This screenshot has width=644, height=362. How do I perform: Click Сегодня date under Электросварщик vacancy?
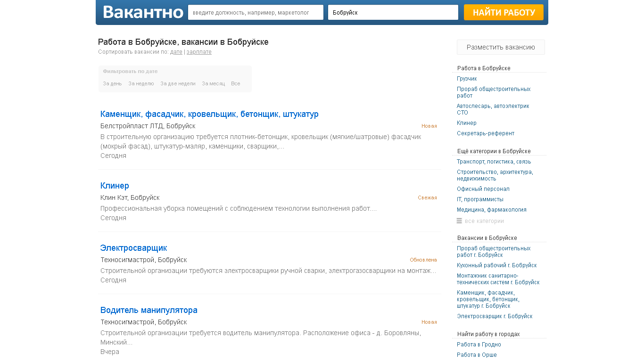(x=113, y=280)
